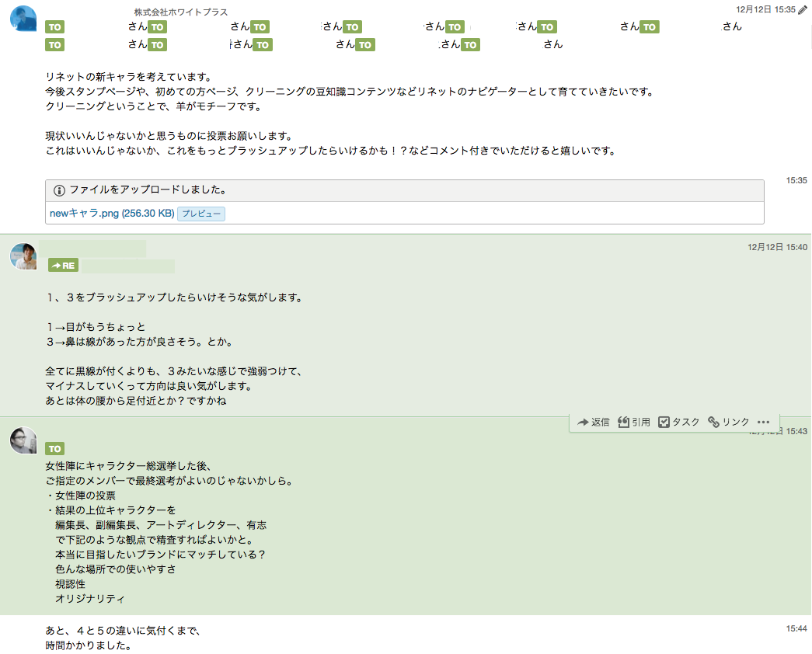Click the line 1、3をブラッシュアップしたらいけそうな気がします。

coord(175,297)
